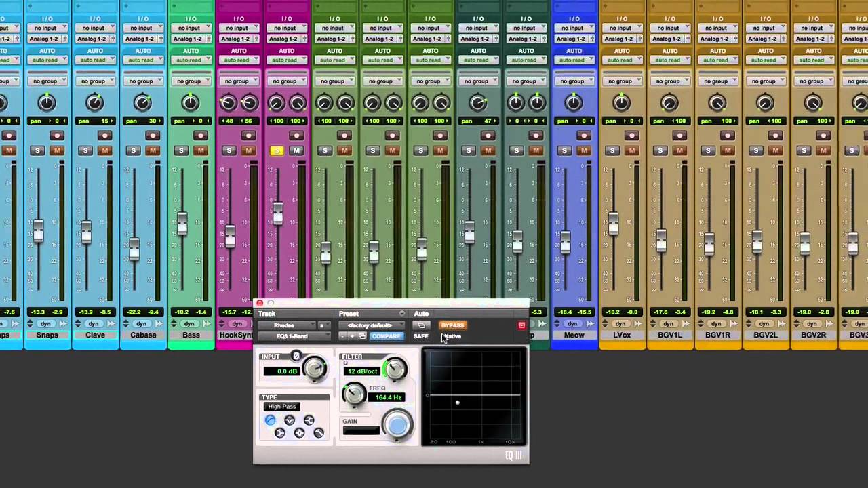Open the EQ3 1-Band plug-in selector
868x488 pixels.
click(x=294, y=336)
